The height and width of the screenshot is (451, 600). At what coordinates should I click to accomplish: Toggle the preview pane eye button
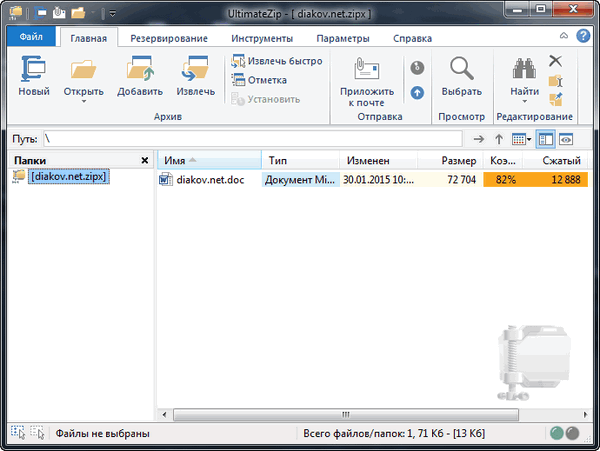click(x=566, y=139)
